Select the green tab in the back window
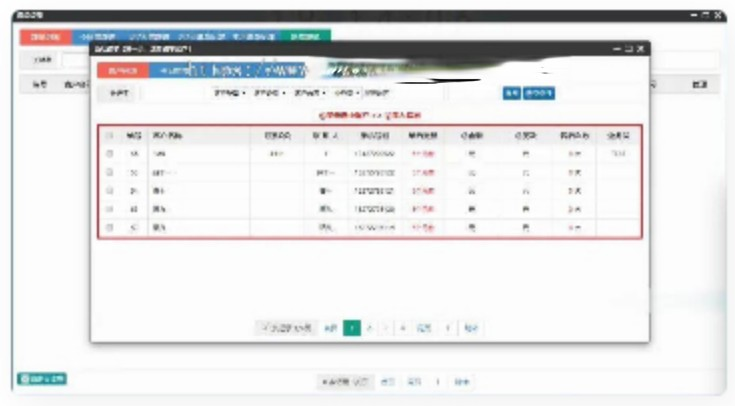The width and height of the screenshot is (735, 406). click(x=306, y=37)
